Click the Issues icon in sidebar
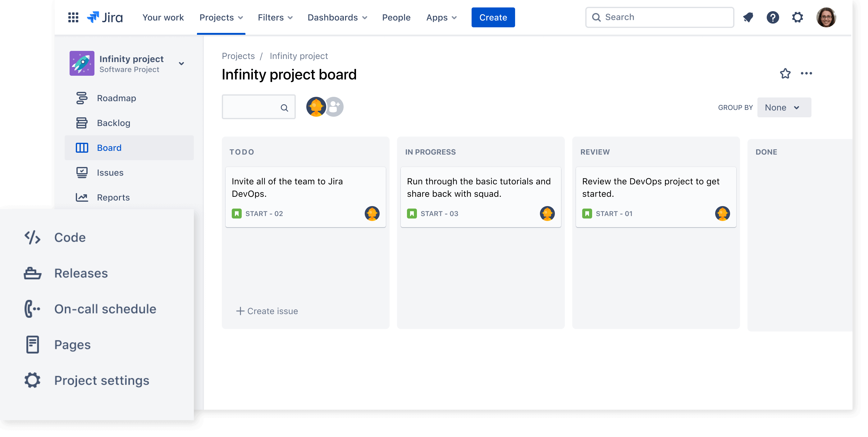 (82, 172)
